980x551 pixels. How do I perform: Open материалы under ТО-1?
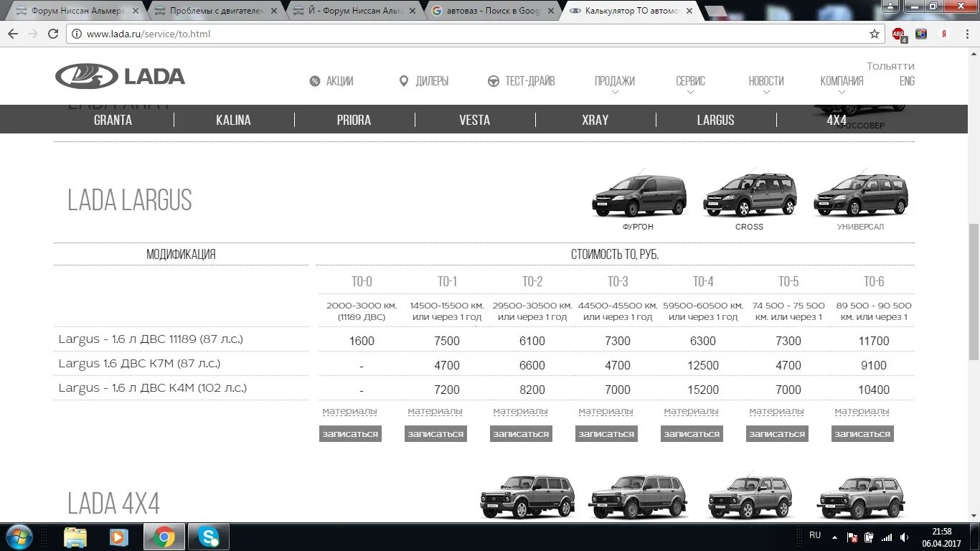tap(435, 411)
